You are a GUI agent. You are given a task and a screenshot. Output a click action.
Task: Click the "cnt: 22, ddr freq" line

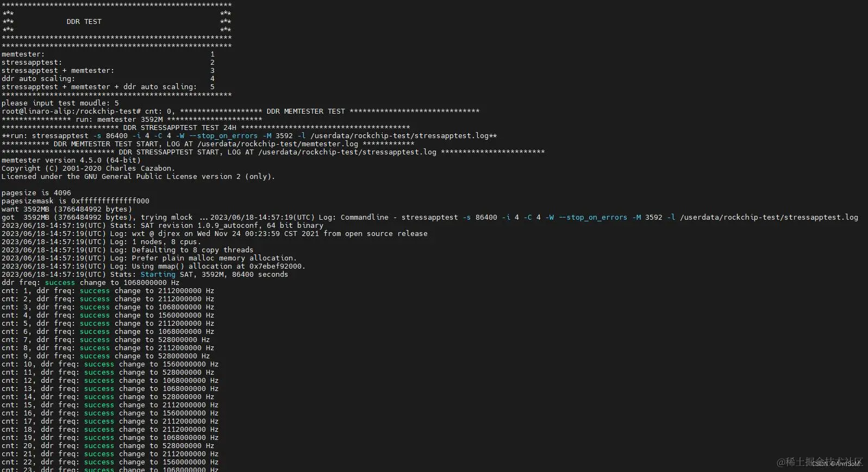coord(110,462)
